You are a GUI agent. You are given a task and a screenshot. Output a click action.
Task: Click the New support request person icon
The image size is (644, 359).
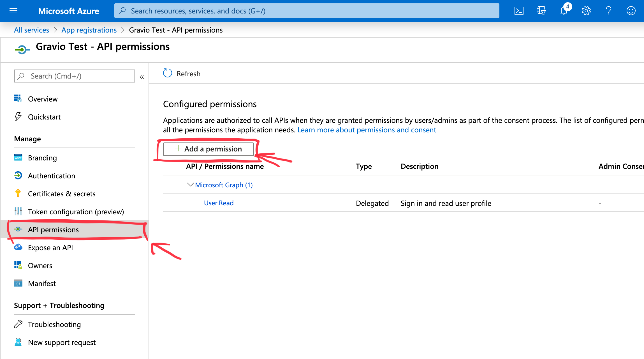pyautogui.click(x=18, y=342)
